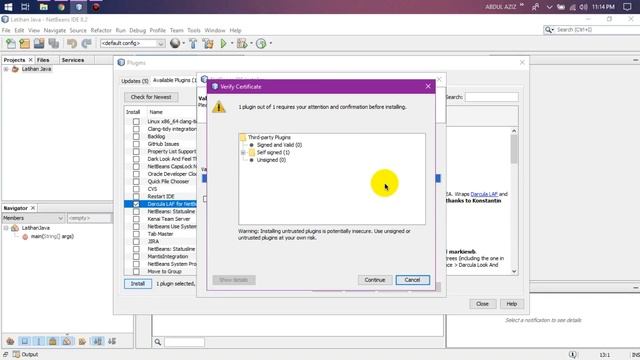
Task: Open the Refactor menu
Action: pyautogui.click(x=101, y=31)
